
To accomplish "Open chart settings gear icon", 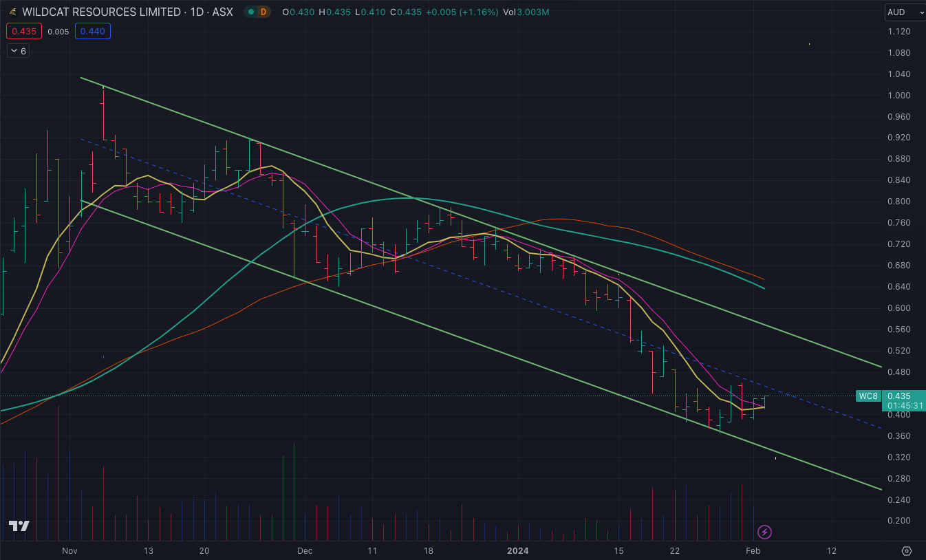I will point(907,551).
